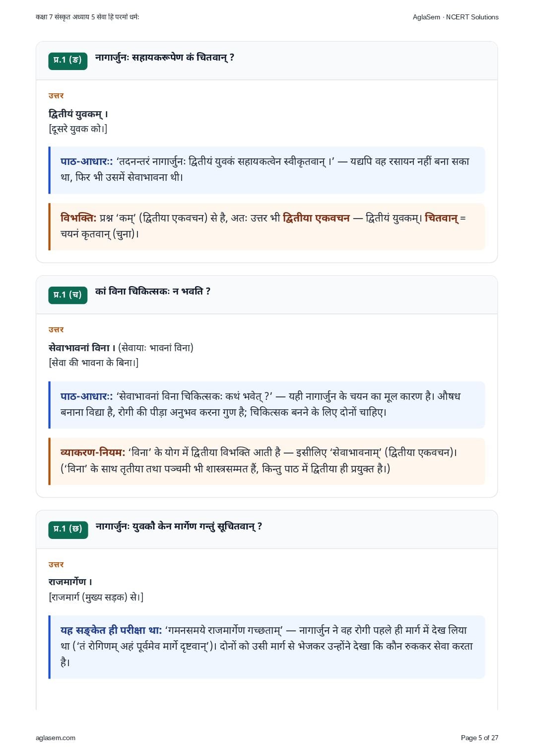Viewport: 534px width, 756px height.
Task: Click the answer द्वितीयं युवकम्
Action: [x=78, y=114]
